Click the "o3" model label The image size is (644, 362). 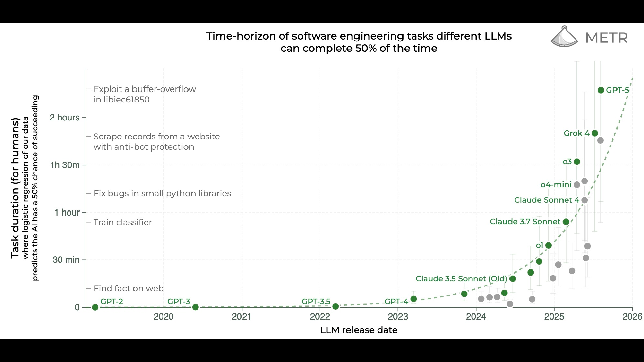pos(567,162)
